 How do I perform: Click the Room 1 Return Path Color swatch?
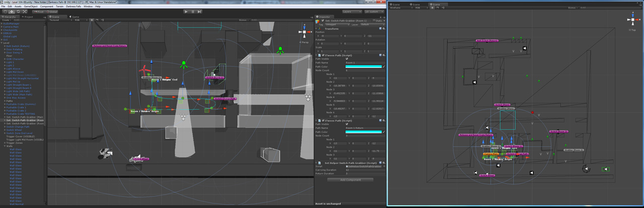pyautogui.click(x=363, y=132)
